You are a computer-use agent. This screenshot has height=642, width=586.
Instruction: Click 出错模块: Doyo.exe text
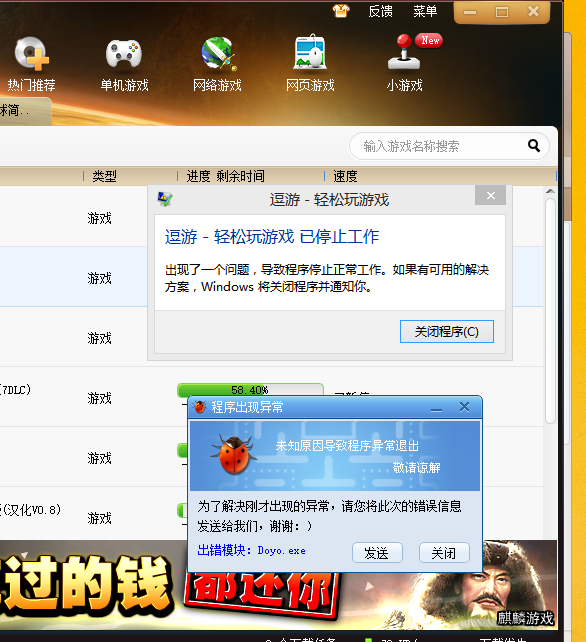(x=251, y=551)
